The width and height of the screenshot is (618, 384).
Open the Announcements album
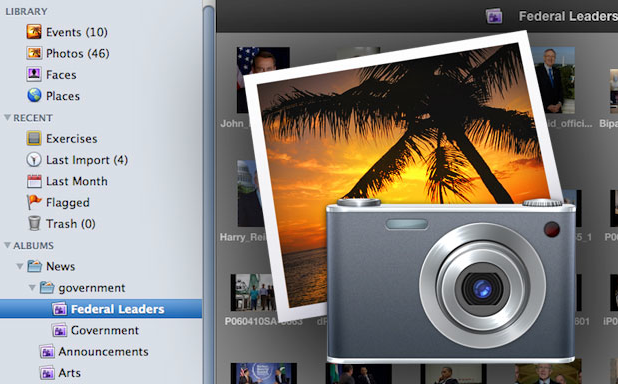pyautogui.click(x=103, y=351)
